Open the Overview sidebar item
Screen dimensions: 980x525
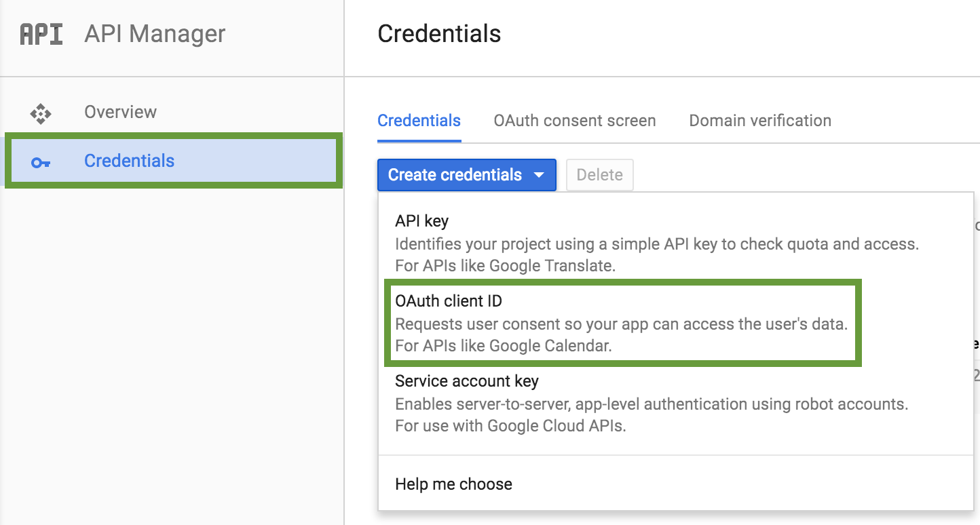click(x=120, y=112)
